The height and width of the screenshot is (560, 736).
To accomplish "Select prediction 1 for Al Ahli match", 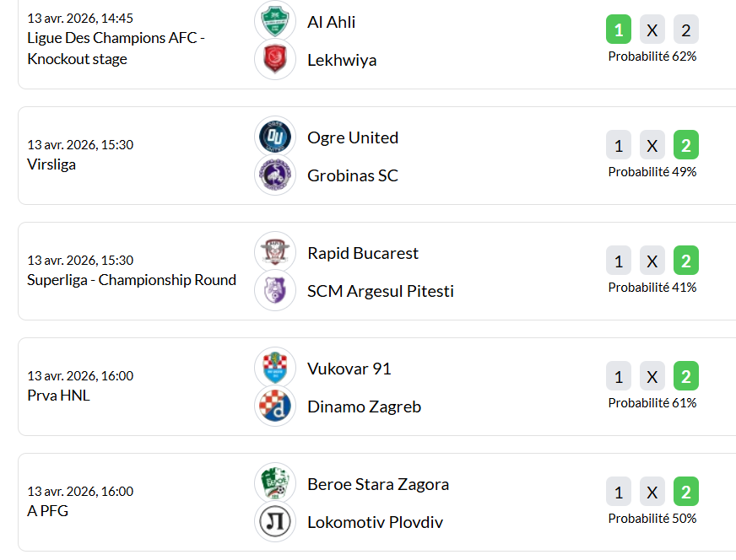I will [619, 30].
